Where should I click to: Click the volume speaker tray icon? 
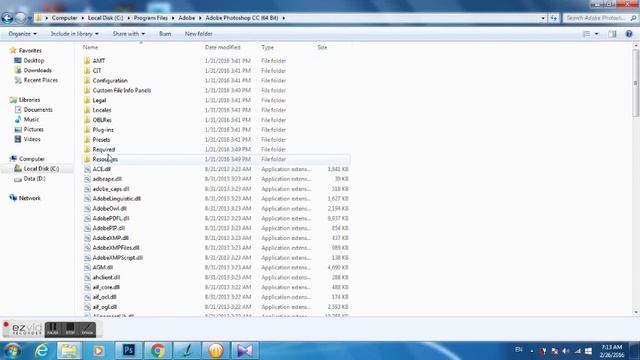point(566,351)
